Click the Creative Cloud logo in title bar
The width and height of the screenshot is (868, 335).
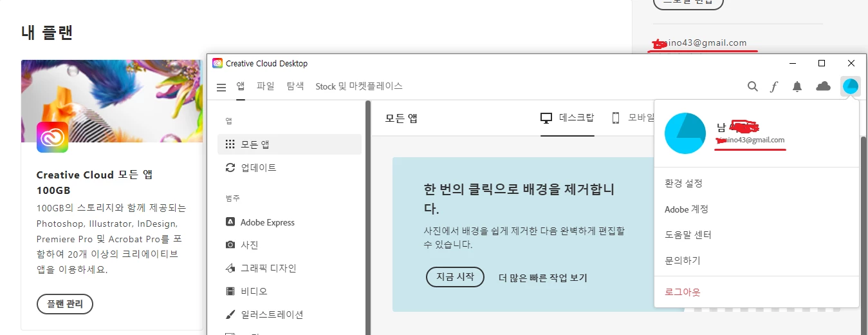pyautogui.click(x=217, y=63)
